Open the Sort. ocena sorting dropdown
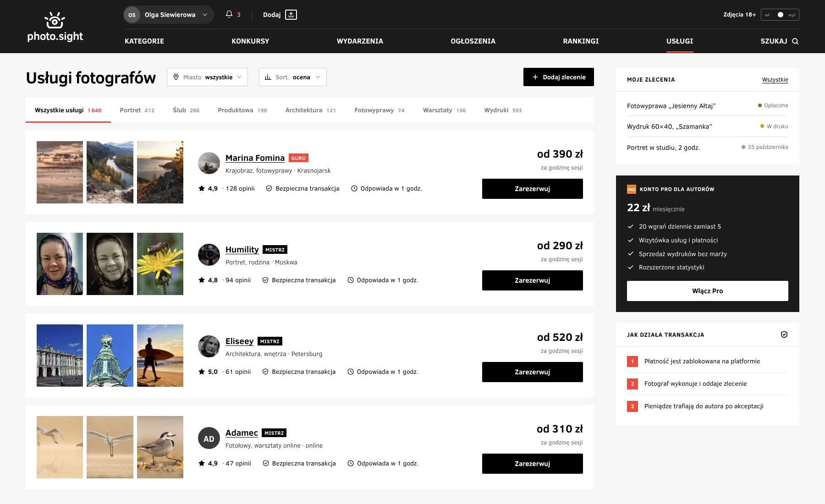825x504 pixels. point(293,77)
